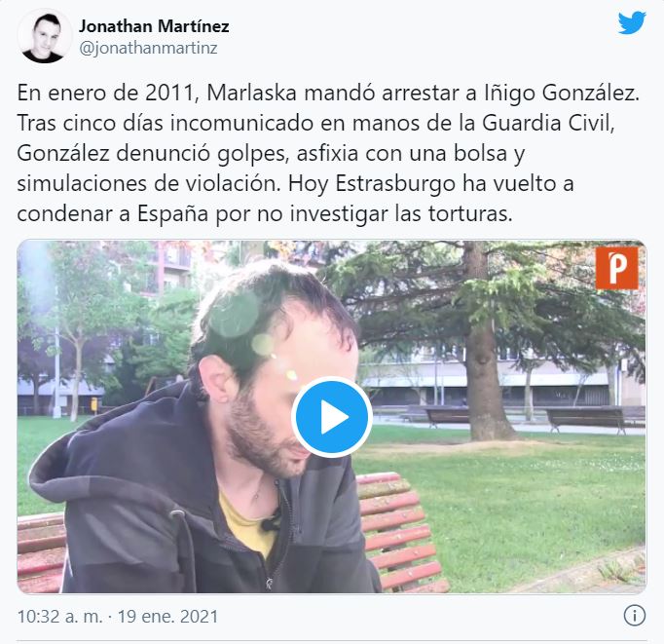664x644 pixels.
Task: Open the 10:32 a. m. timestamp link
Action: pyautogui.click(x=59, y=617)
